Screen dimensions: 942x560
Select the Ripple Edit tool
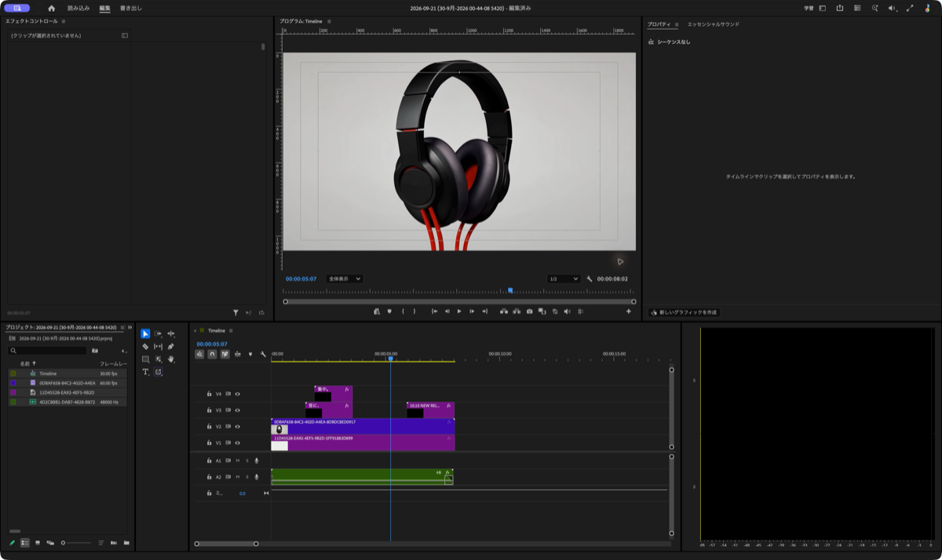[170, 334]
